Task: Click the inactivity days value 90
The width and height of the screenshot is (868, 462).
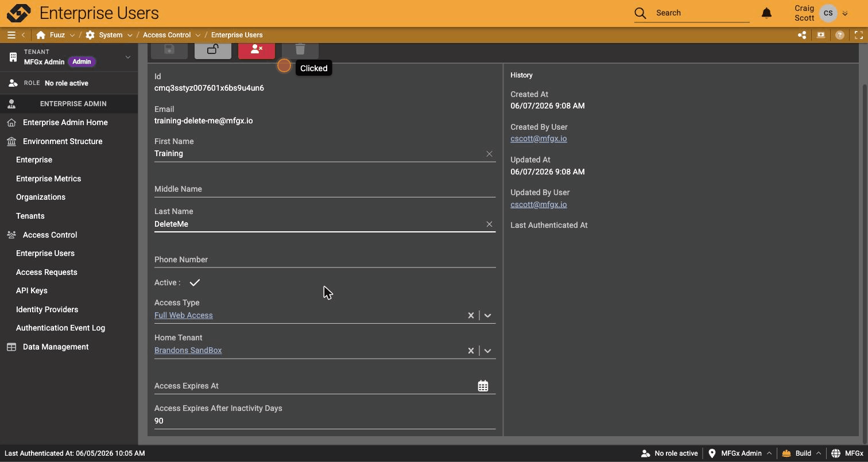Action: tap(159, 421)
